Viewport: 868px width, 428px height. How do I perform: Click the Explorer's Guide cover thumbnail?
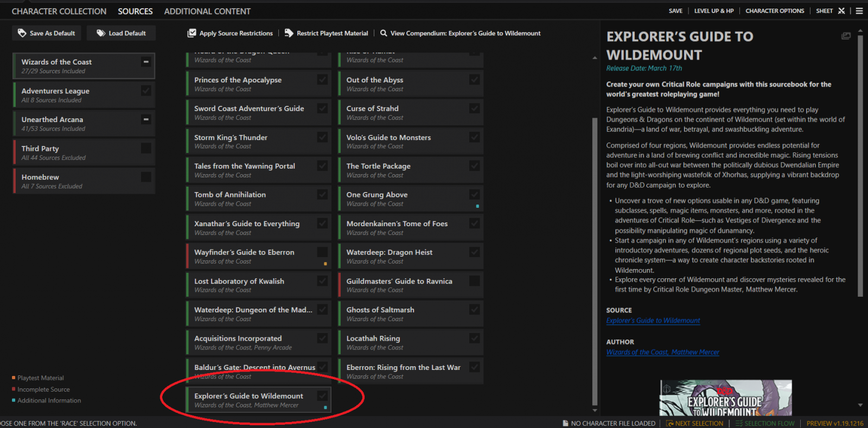click(725, 398)
